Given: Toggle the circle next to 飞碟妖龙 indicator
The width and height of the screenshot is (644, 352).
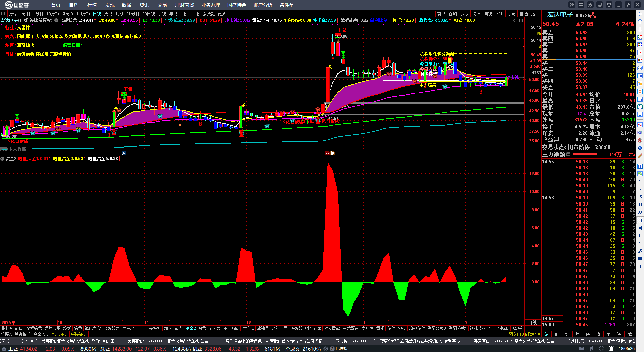Looking at the screenshot, I should (56, 20).
